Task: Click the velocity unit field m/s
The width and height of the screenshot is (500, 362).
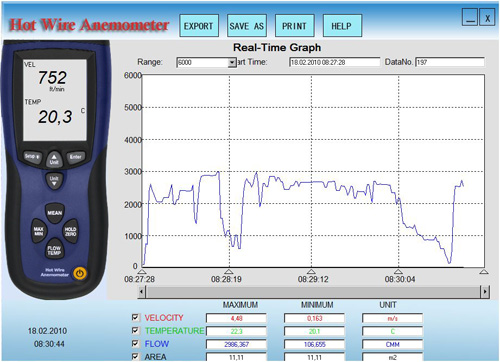Action: (x=392, y=318)
